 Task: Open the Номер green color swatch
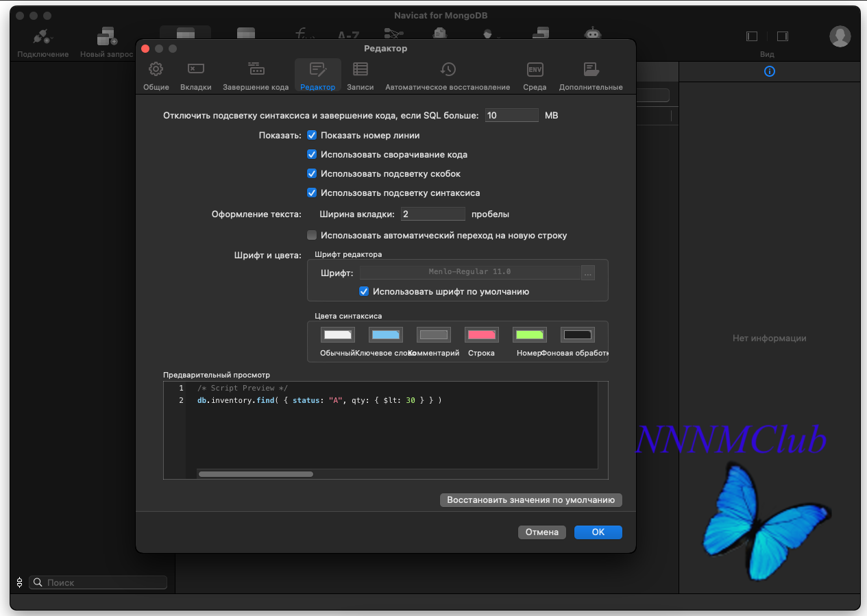[x=530, y=334]
